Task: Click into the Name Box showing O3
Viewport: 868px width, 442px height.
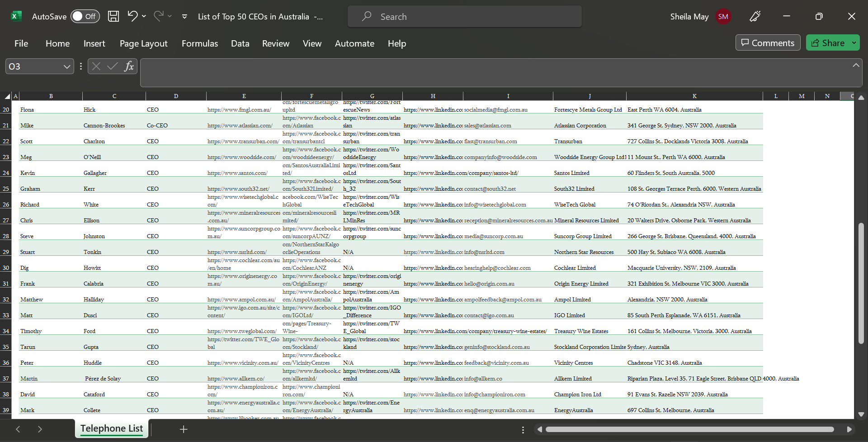Action: pos(34,66)
